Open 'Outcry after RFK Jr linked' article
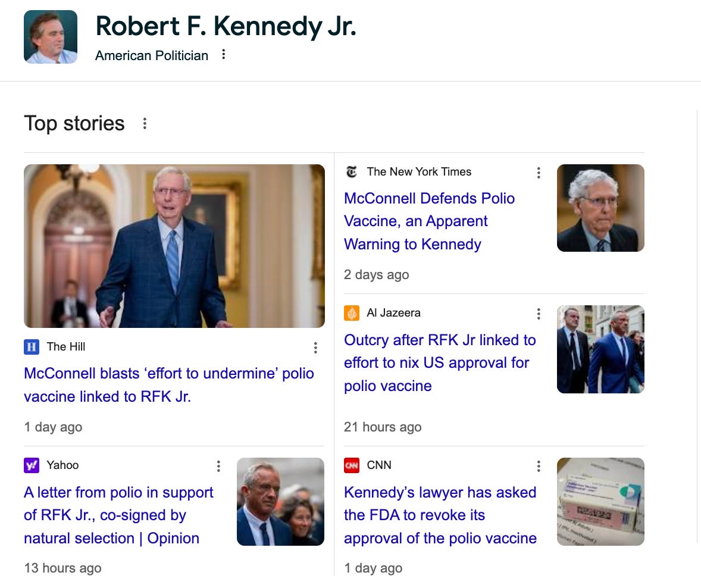The image size is (701, 588). [440, 362]
